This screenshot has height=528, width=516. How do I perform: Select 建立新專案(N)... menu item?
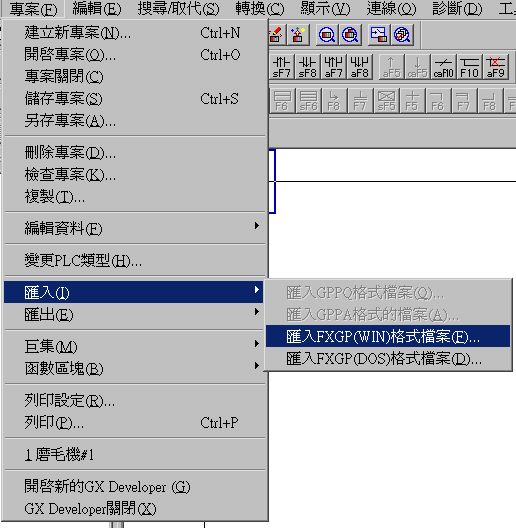tap(135, 33)
